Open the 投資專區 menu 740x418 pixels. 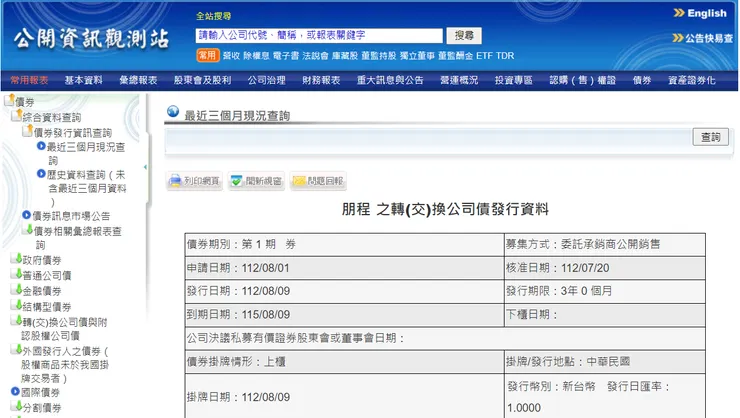[514, 80]
